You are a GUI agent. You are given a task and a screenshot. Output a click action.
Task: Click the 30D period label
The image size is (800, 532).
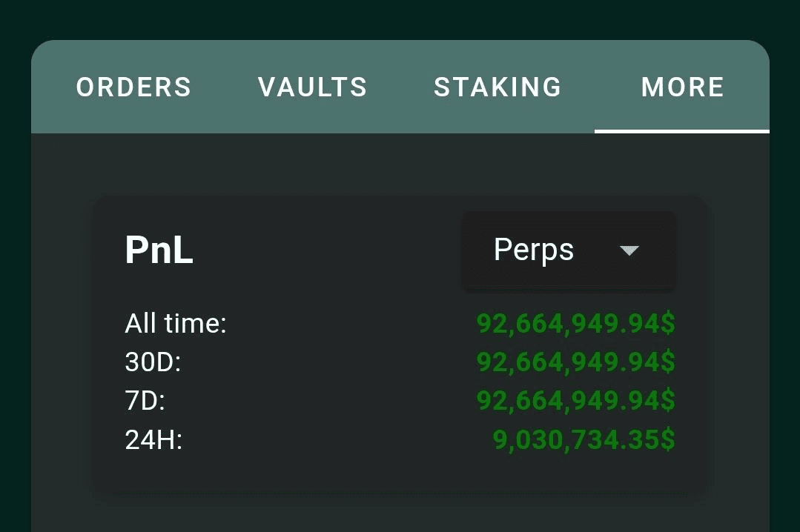(x=153, y=362)
